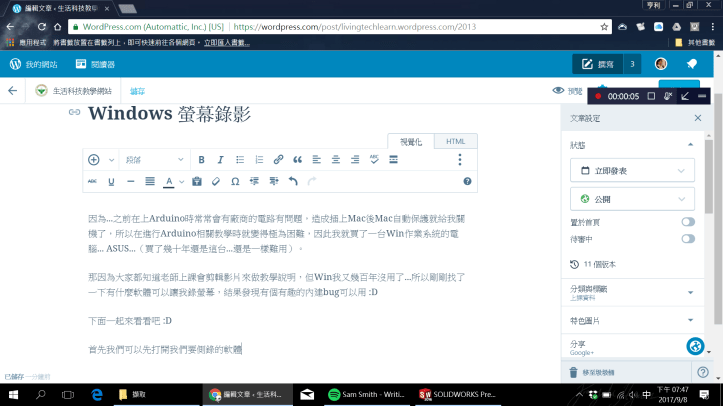This screenshot has width=723, height=406.
Task: Switch to the HTML editor tab
Action: pyautogui.click(x=455, y=142)
